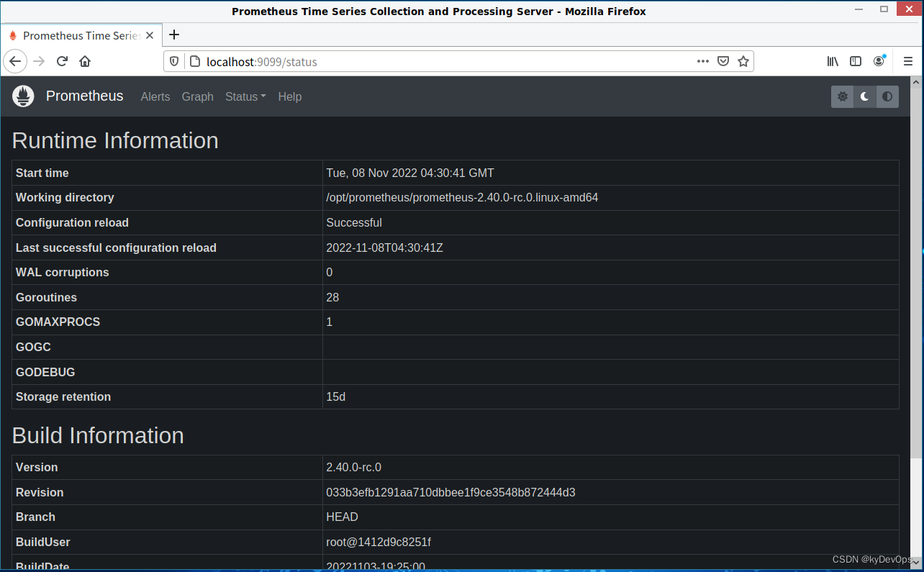Click the start time value Tue, 08 Nov 2022
The width and height of the screenshot is (924, 572).
[x=410, y=173]
